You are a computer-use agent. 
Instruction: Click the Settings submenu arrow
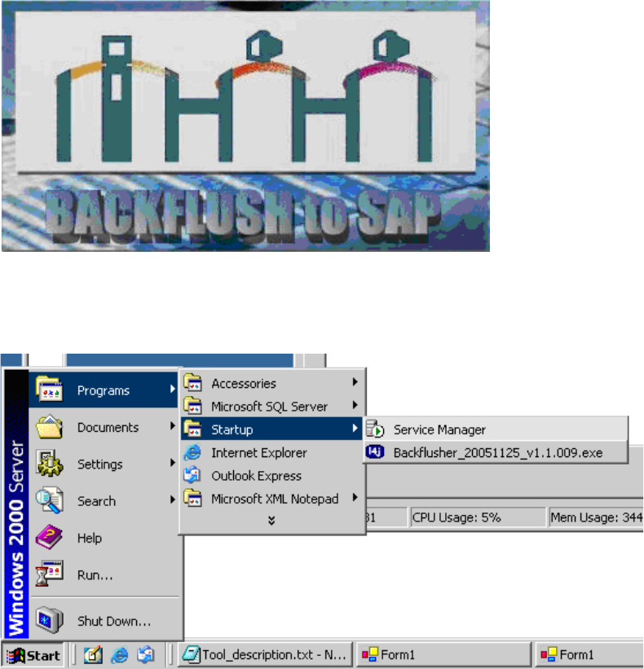click(173, 463)
